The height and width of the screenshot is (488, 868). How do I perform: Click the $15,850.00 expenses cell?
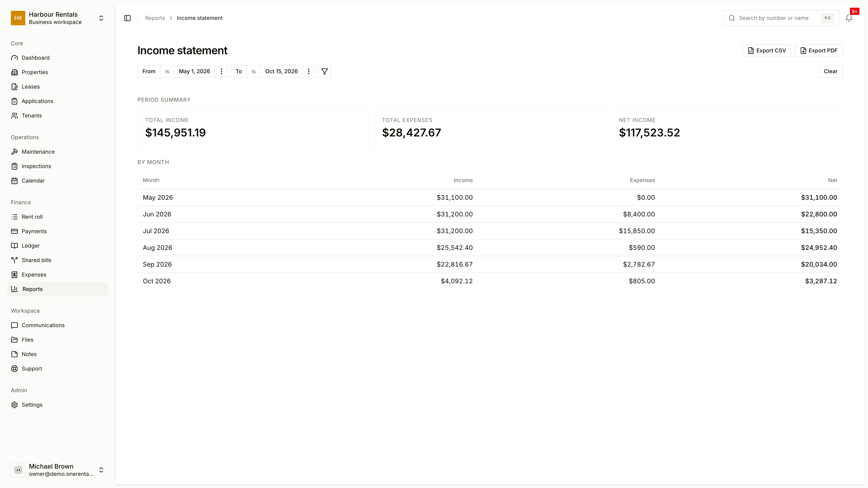637,231
